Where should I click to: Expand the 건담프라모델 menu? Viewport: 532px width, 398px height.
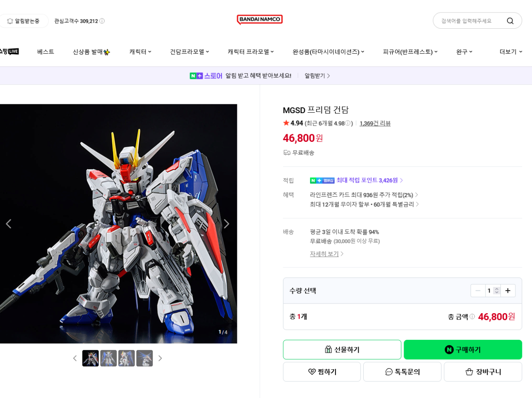[189, 52]
